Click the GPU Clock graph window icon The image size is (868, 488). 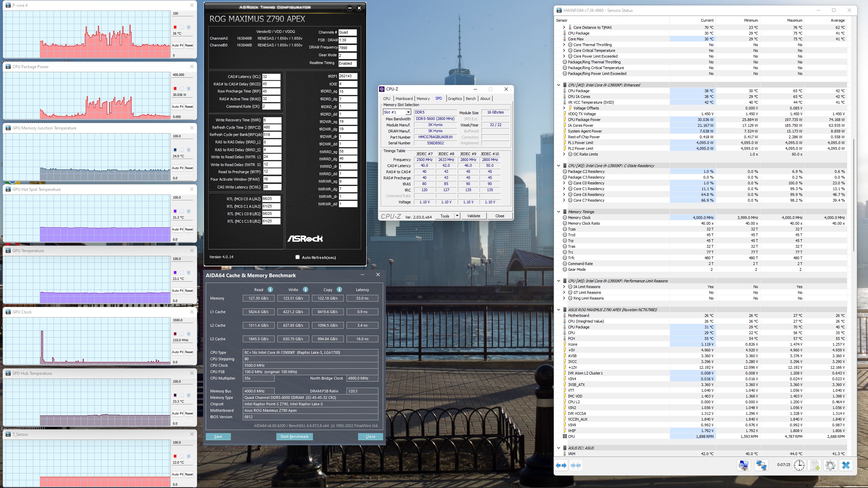coord(8,312)
